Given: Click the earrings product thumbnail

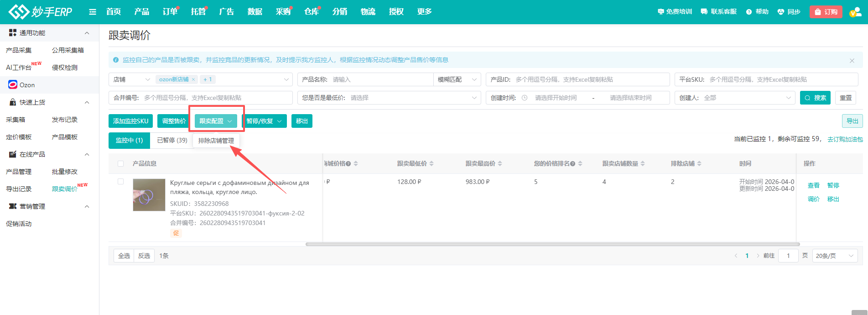Looking at the screenshot, I should point(149,195).
